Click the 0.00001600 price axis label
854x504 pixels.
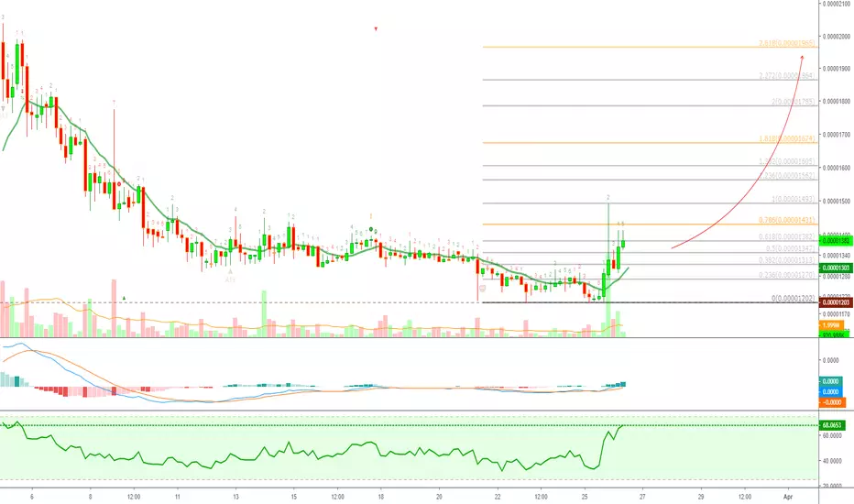point(838,168)
